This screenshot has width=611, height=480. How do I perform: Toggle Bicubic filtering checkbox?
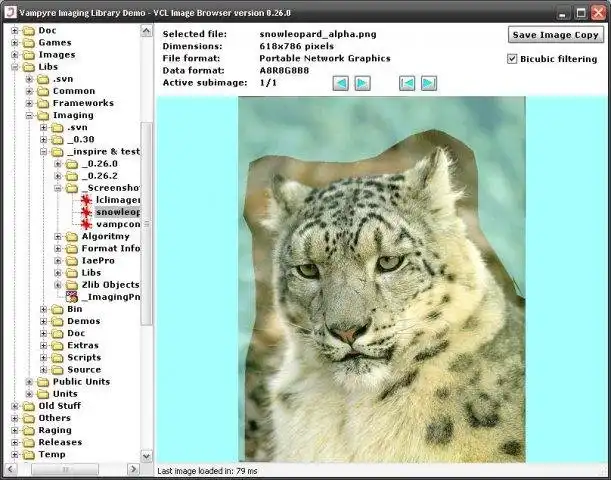pyautogui.click(x=512, y=59)
